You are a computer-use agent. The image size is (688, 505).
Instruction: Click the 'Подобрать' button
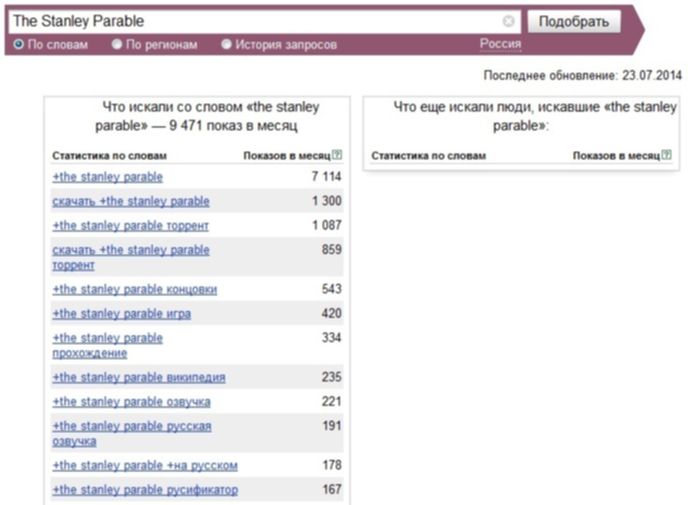tap(574, 21)
